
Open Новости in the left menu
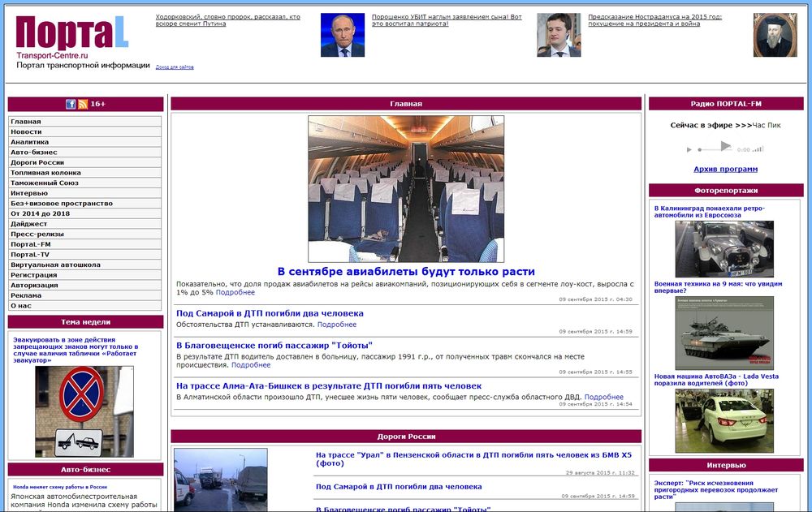point(85,132)
